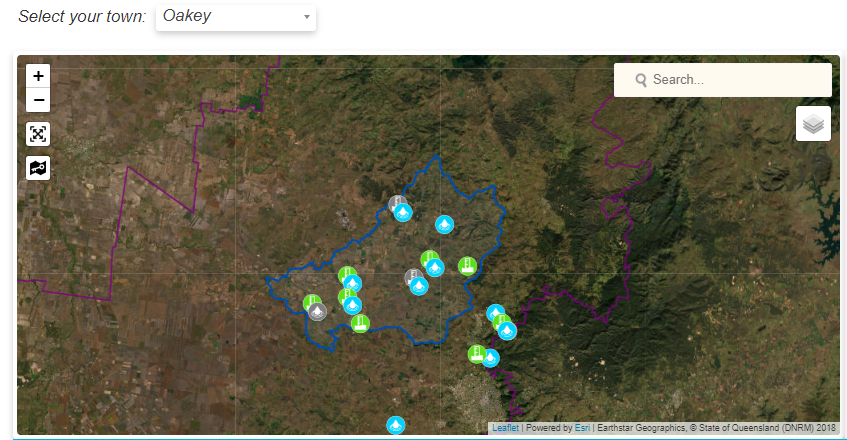The width and height of the screenshot is (847, 440).
Task: Select the green marker on boundary's southern edge
Action: pyautogui.click(x=360, y=323)
